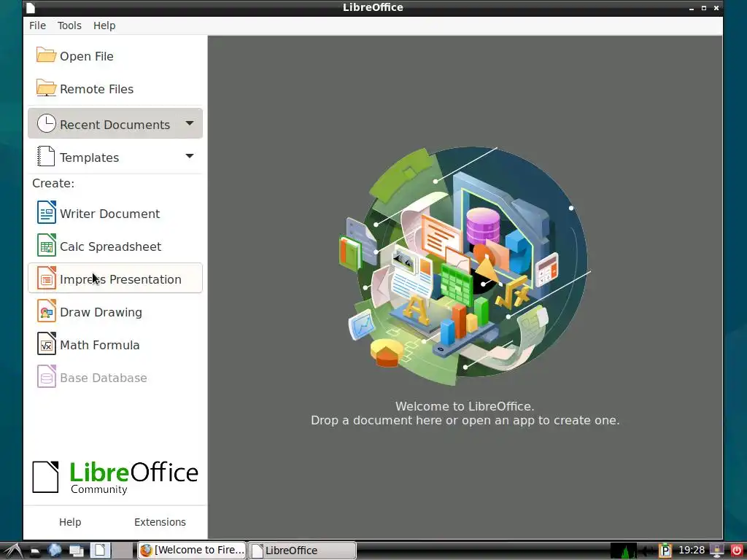Viewport: 747px width, 560px height.
Task: Click the 19:28 clock
Action: (x=692, y=550)
